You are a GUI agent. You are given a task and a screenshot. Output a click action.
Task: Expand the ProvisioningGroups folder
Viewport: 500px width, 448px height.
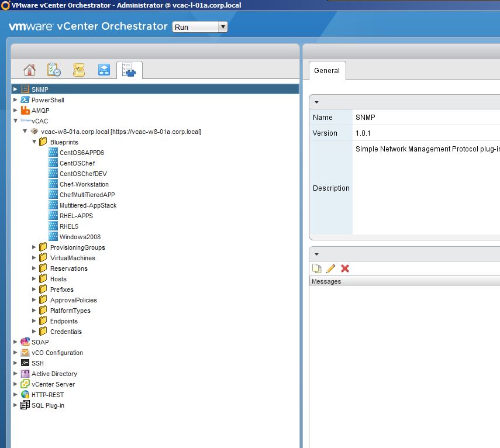click(x=34, y=247)
